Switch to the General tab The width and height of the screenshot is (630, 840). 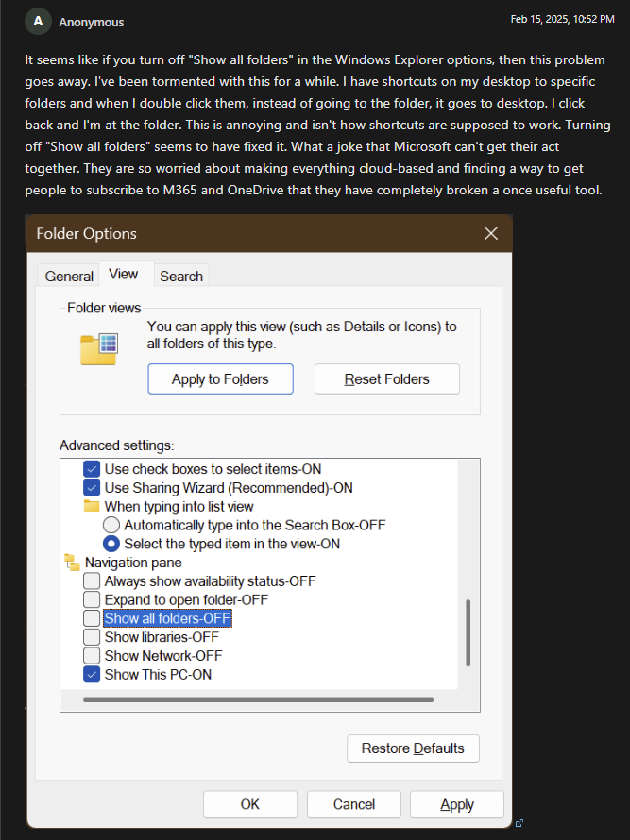(69, 276)
